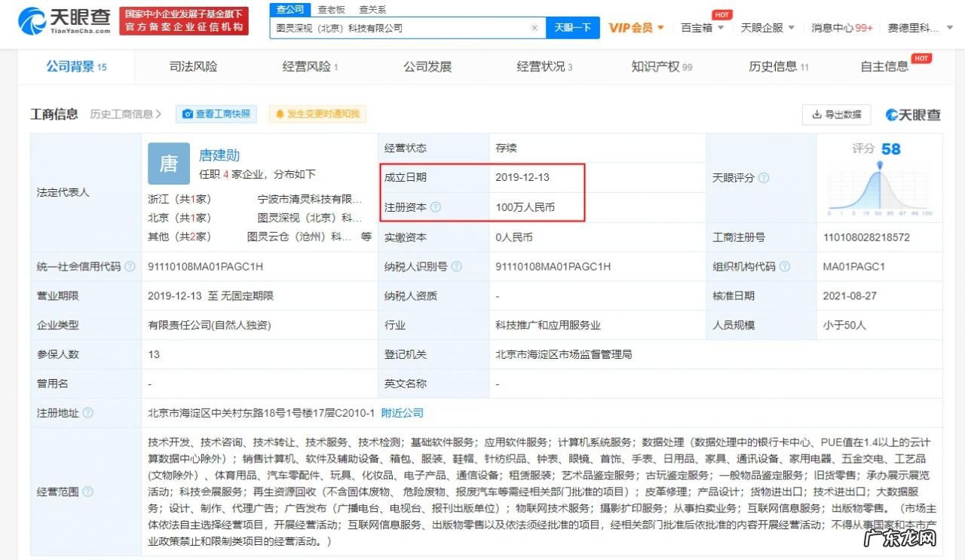Click the 唐 avatar of the legal representative

[167, 163]
